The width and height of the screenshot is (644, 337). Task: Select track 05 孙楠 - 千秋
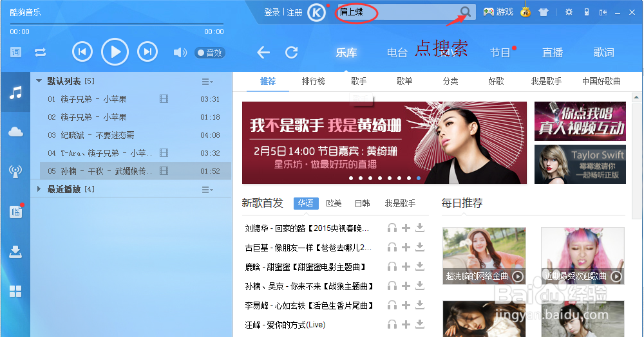click(x=135, y=171)
